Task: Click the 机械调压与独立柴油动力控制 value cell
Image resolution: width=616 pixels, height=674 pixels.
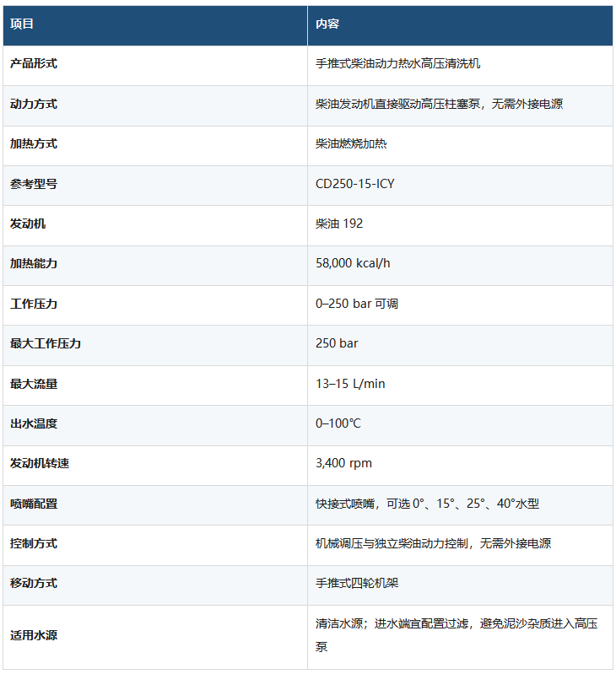Action: tap(460, 546)
